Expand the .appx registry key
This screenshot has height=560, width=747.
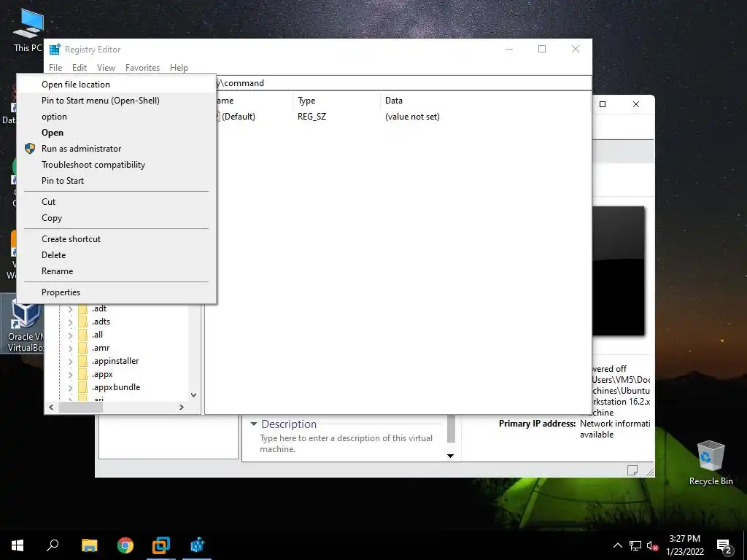(70, 374)
